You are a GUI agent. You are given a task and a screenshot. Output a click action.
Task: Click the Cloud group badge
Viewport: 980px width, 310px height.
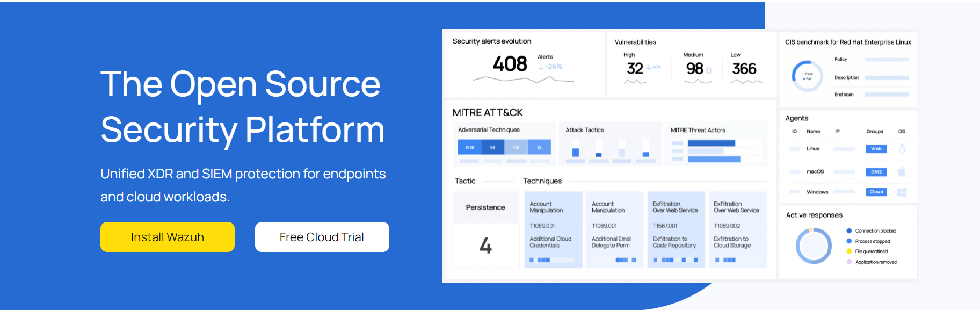(x=876, y=192)
